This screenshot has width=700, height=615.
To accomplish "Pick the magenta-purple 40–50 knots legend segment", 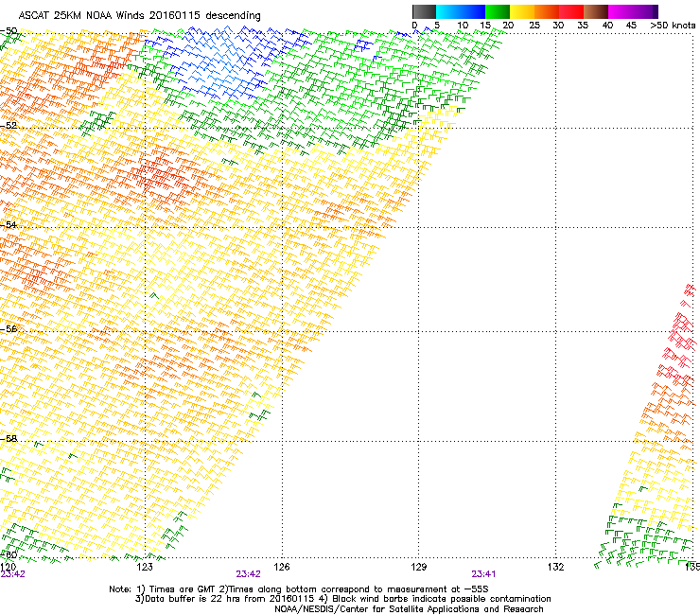I will (633, 11).
